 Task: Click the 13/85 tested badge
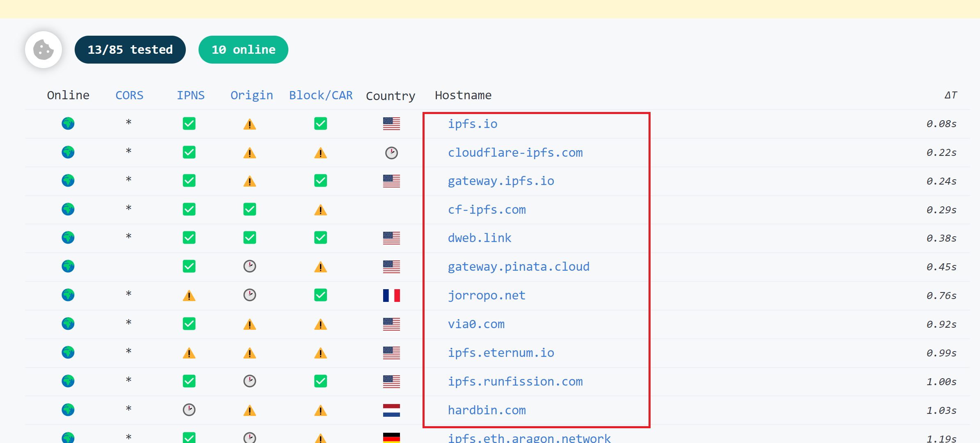pos(130,50)
